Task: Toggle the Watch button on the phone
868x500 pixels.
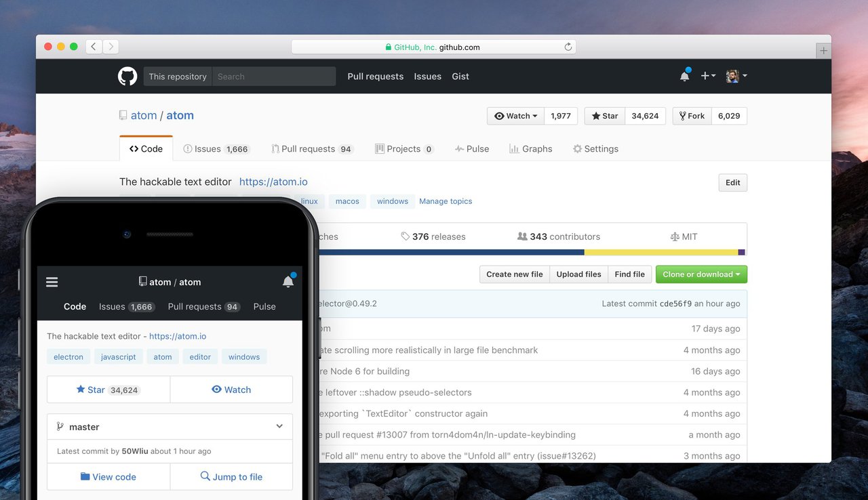Action: (231, 390)
